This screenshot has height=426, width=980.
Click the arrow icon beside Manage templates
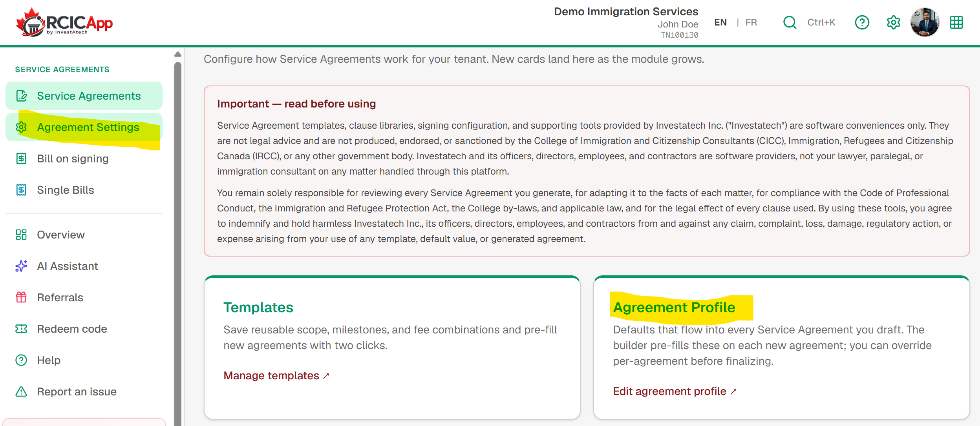pyautogui.click(x=326, y=376)
